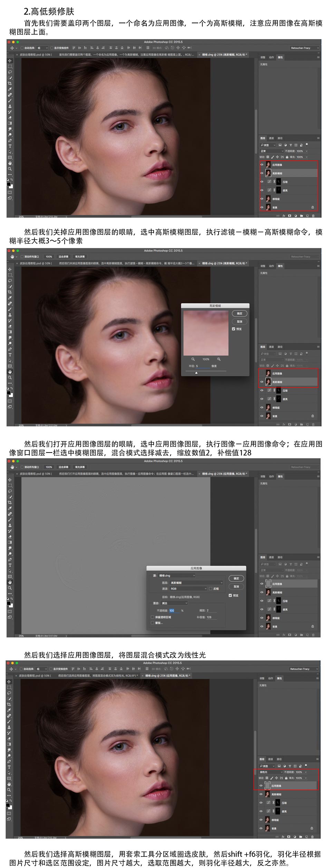Click 确定 in the 高斯模糊 dialog

click(x=240, y=314)
